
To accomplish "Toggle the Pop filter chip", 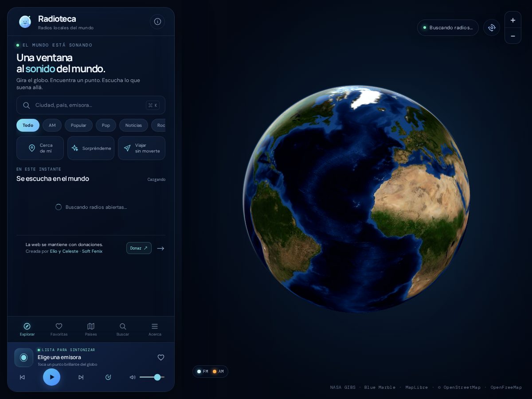I will tap(106, 125).
